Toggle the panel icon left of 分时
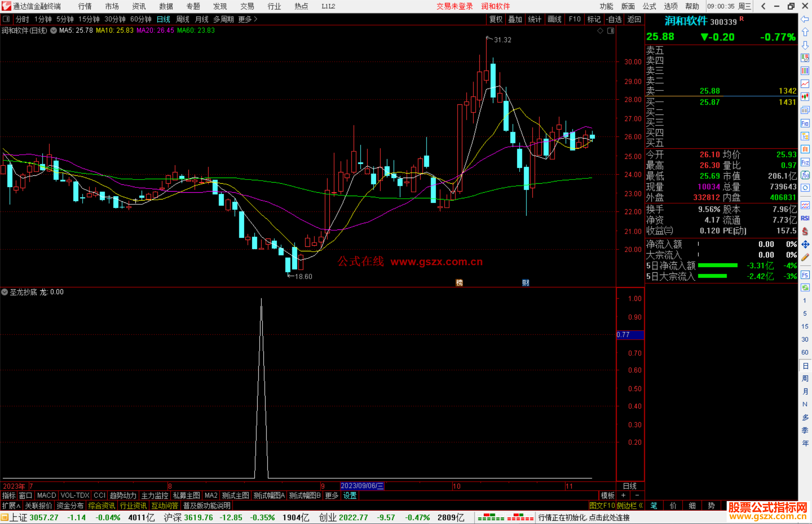 (6, 19)
